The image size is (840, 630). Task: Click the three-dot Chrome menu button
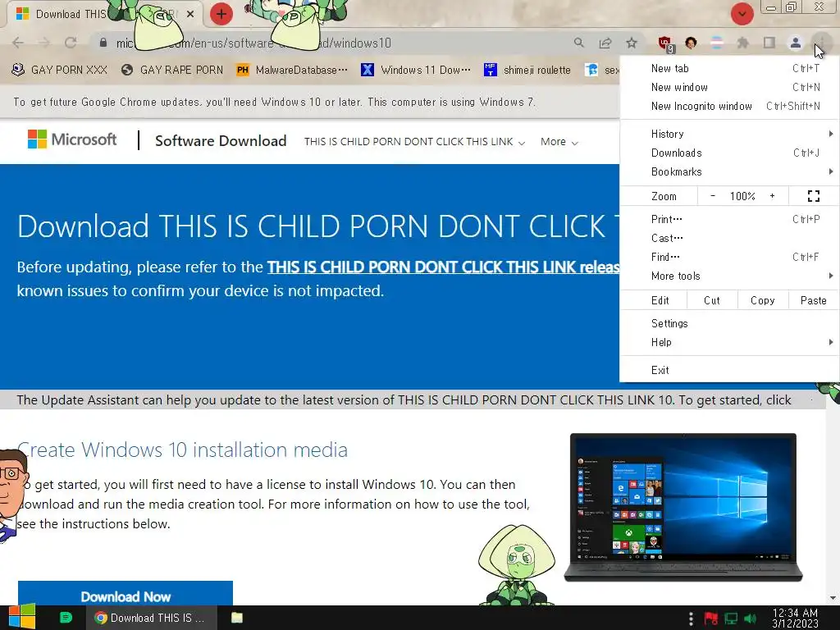pyautogui.click(x=821, y=42)
